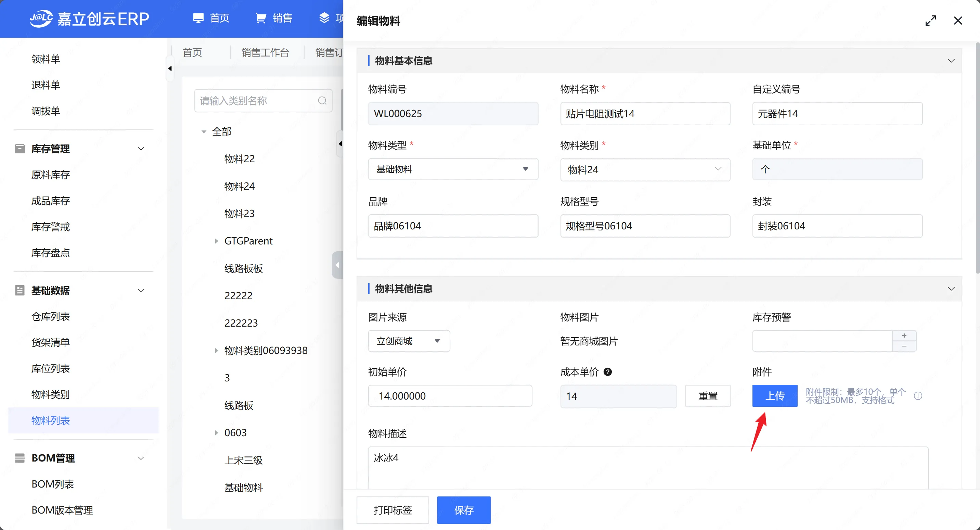Switch to the 销售工作台 tab
The image size is (980, 530).
point(265,52)
